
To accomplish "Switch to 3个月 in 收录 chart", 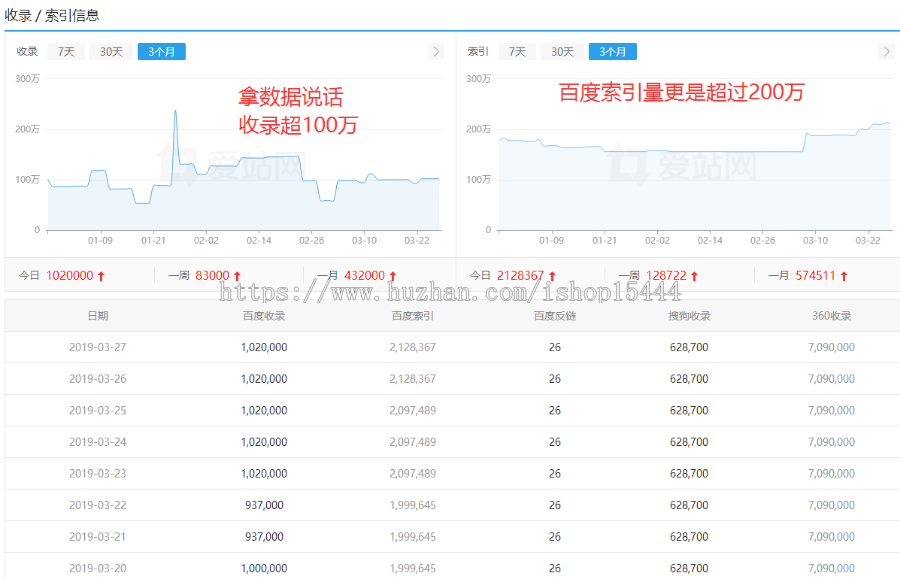I will [x=161, y=51].
